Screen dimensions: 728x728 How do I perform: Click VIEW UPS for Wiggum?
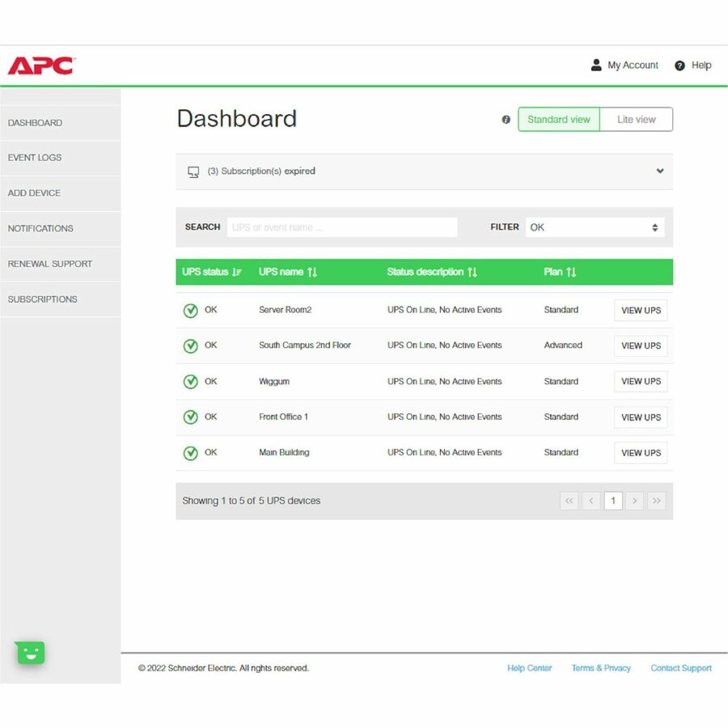pos(640,381)
